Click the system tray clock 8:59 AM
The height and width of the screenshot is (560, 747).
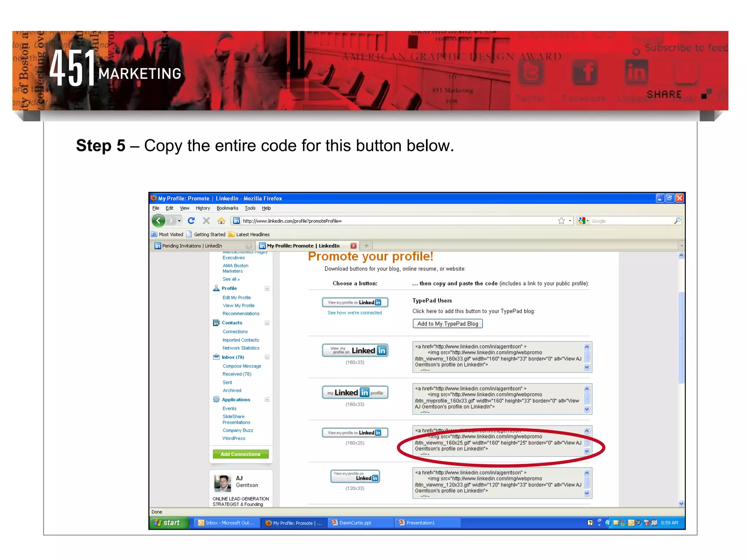click(x=669, y=523)
